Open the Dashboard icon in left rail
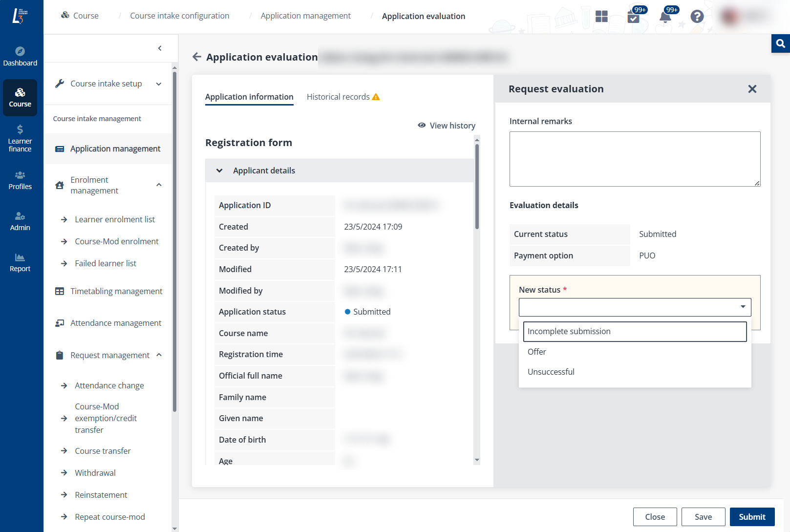Image resolution: width=790 pixels, height=532 pixels. pos(20,56)
